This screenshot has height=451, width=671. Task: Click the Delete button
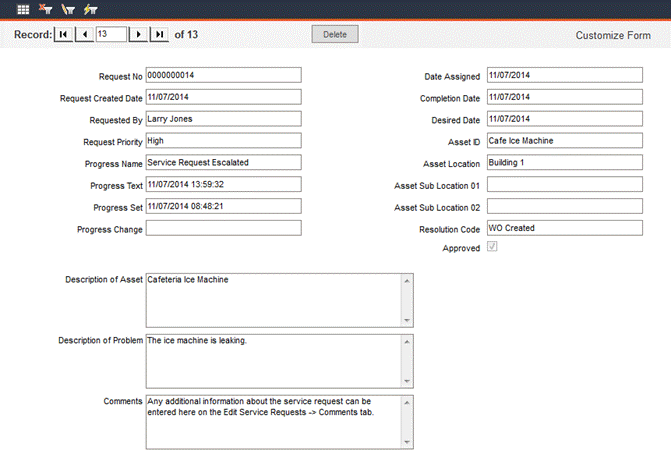coord(334,34)
